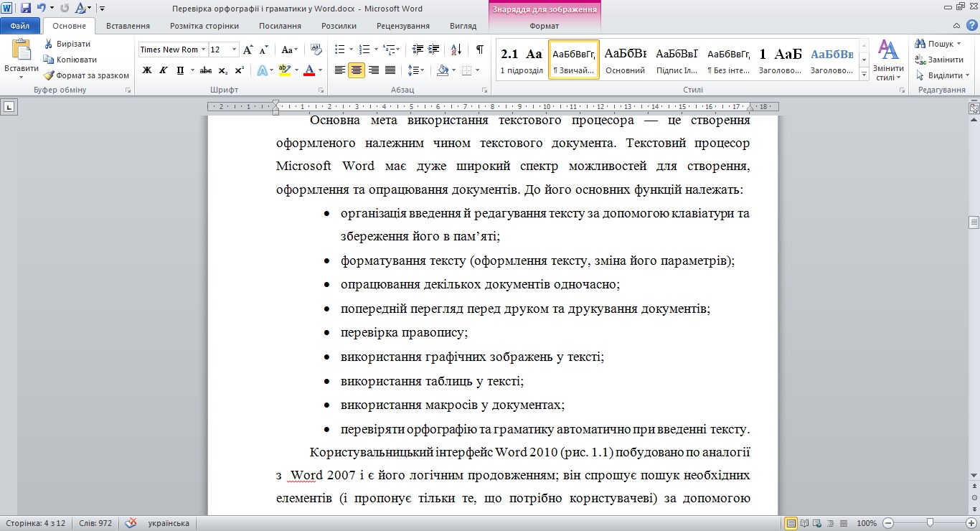Click page indicator Сторінка: 4 з 12
This screenshot has width=980, height=531.
point(34,523)
